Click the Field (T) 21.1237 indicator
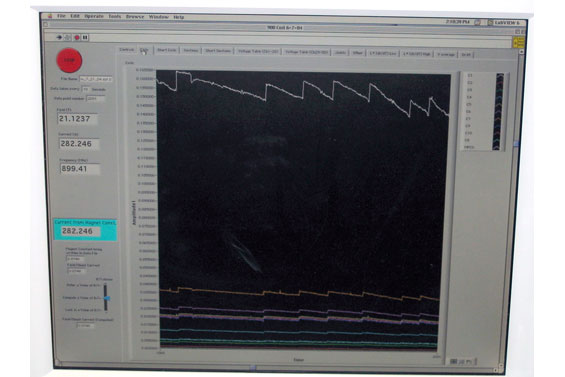 point(77,119)
